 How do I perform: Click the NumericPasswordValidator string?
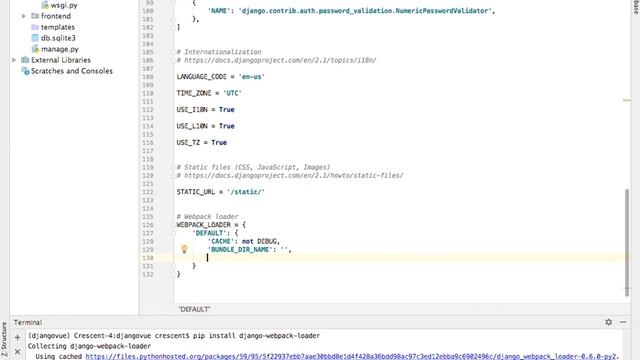[x=365, y=11]
